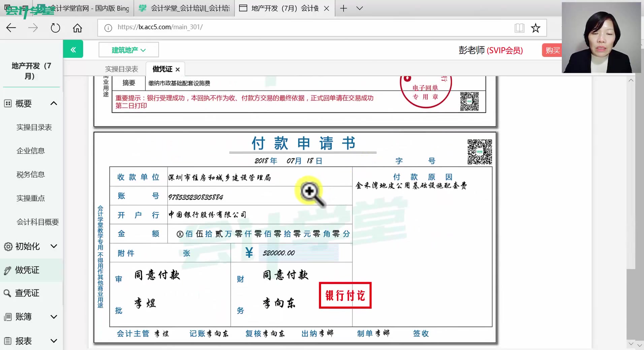The width and height of the screenshot is (644, 350).
Task: Close the 地产开发 (7月) browser tab
Action: (326, 8)
